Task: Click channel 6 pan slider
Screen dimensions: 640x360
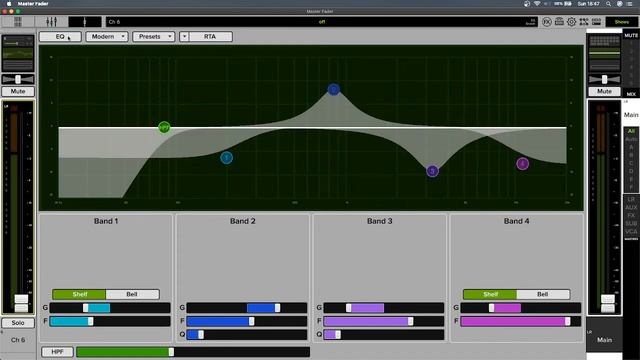Action: (18, 79)
